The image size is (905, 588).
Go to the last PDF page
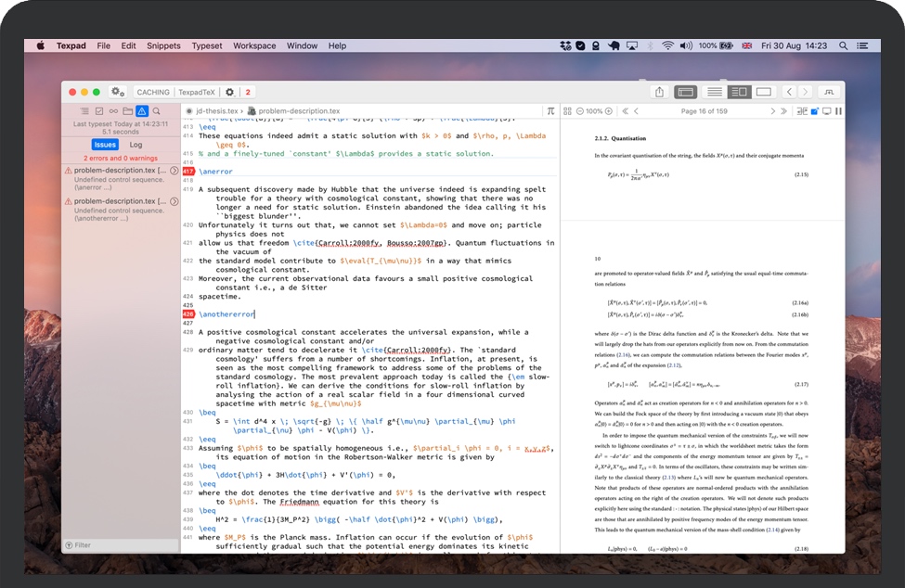click(x=784, y=111)
